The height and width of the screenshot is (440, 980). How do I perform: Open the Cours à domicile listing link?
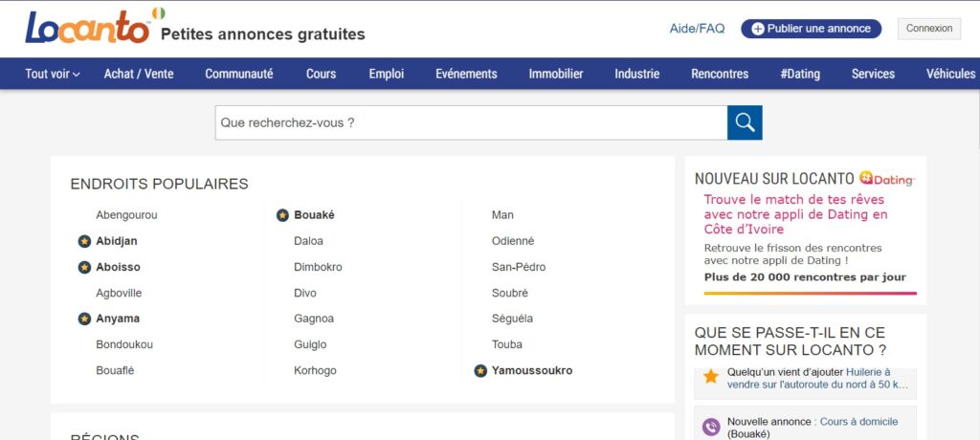(858, 422)
